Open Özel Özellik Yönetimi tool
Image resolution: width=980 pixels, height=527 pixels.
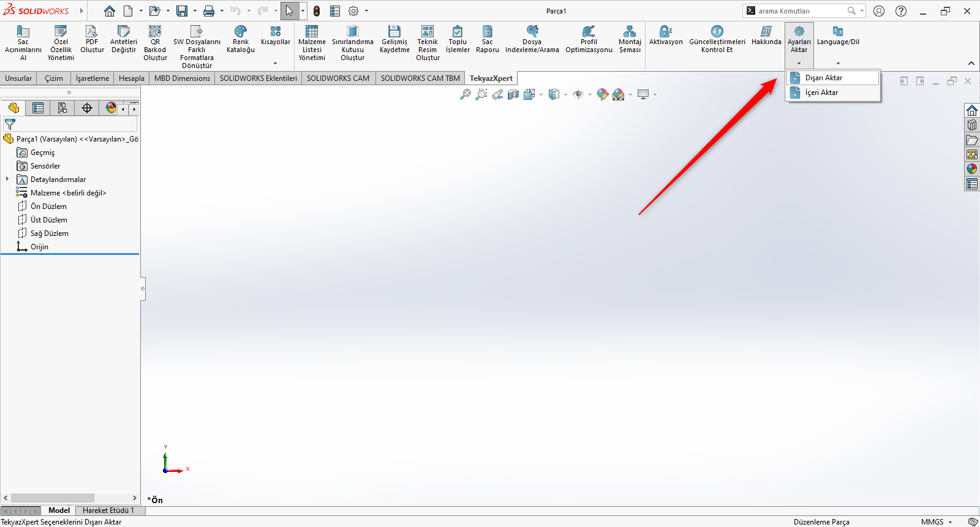click(x=61, y=43)
